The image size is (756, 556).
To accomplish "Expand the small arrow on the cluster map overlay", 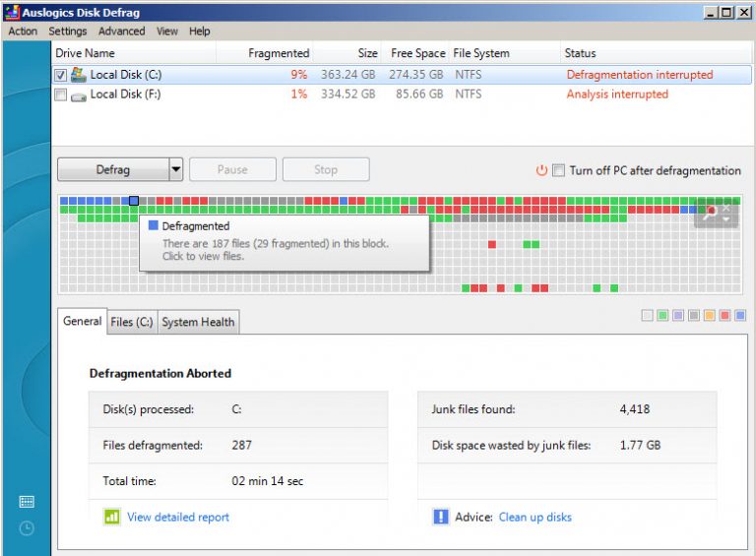I will [726, 219].
